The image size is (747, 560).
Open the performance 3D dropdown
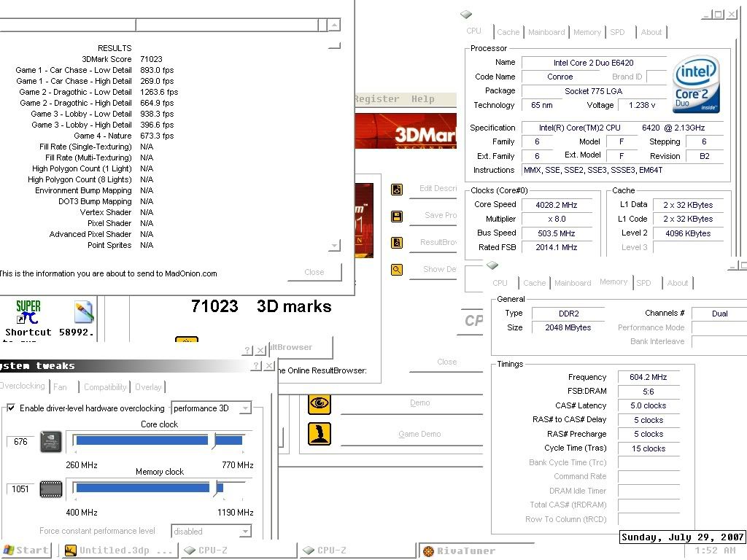point(211,408)
